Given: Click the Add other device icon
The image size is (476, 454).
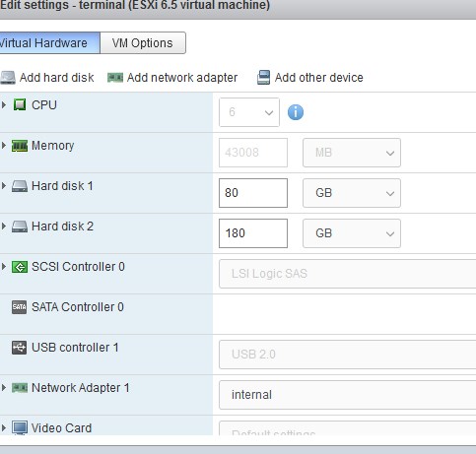Looking at the screenshot, I should point(263,78).
